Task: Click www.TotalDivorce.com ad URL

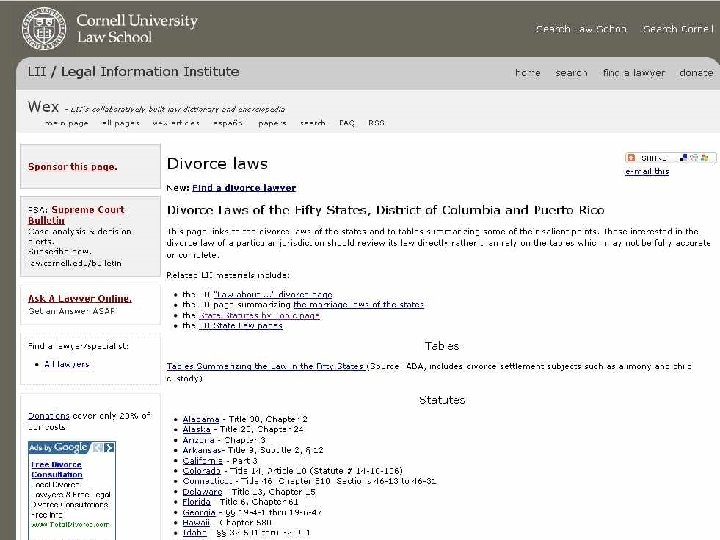Action: tap(70, 524)
